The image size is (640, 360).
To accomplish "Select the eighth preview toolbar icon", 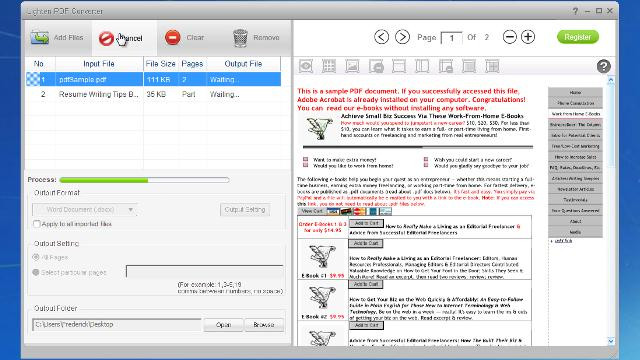I will click(x=469, y=66).
